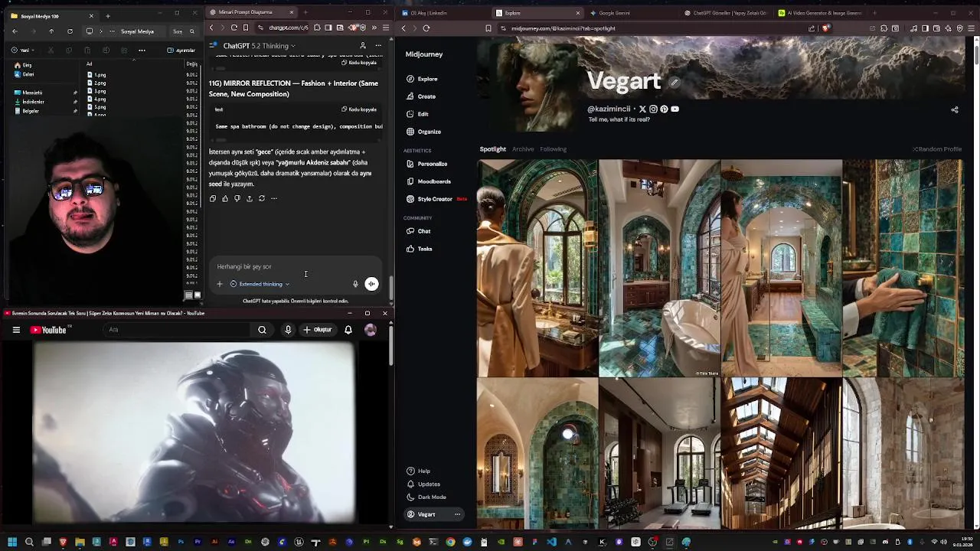980x551 pixels.
Task: Open the Instagram link on profile
Action: click(x=653, y=109)
